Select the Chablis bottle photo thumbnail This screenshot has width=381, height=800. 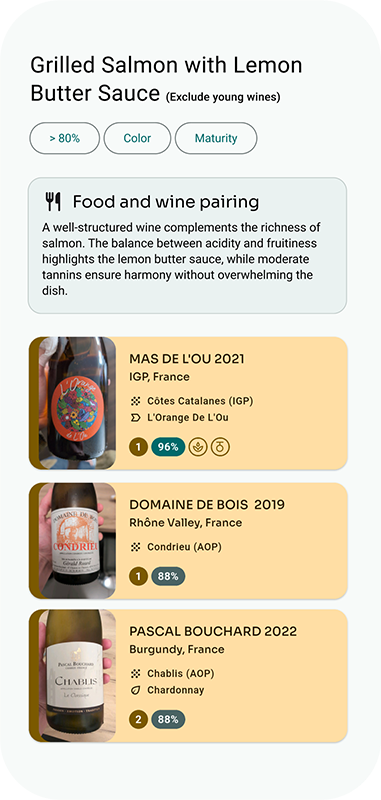77,676
